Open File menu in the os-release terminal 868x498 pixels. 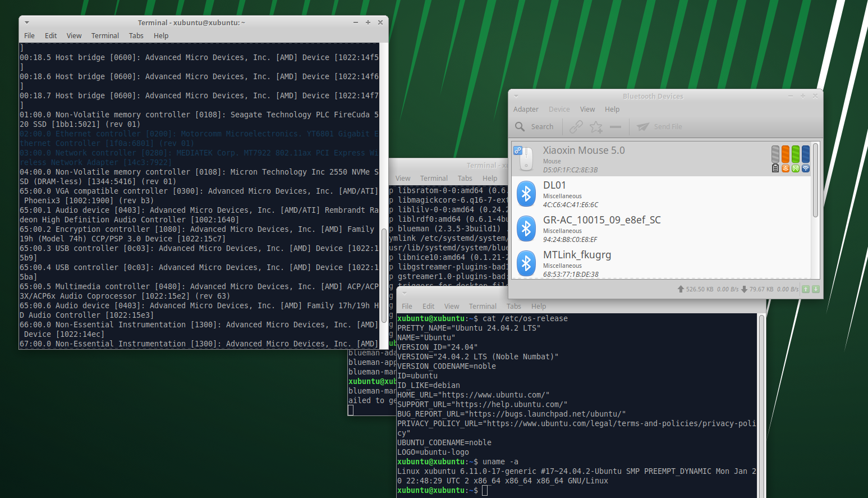(407, 307)
